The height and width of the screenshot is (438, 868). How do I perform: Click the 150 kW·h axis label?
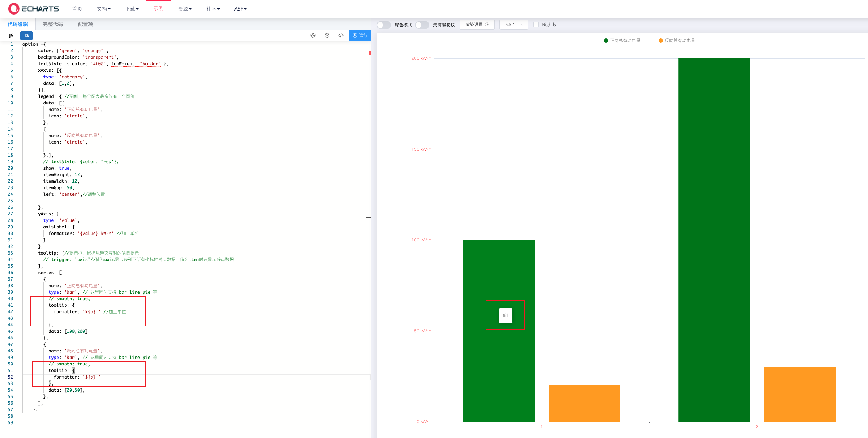[421, 149]
